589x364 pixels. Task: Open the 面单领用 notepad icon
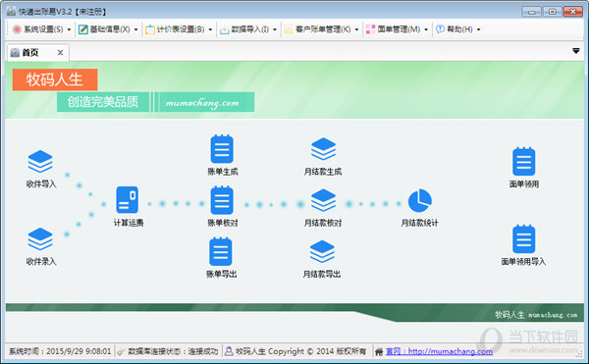pyautogui.click(x=523, y=161)
